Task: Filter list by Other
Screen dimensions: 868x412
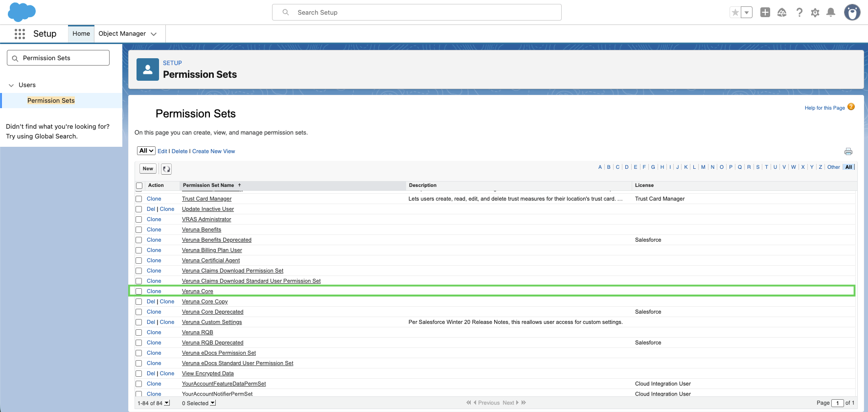Action: [834, 167]
